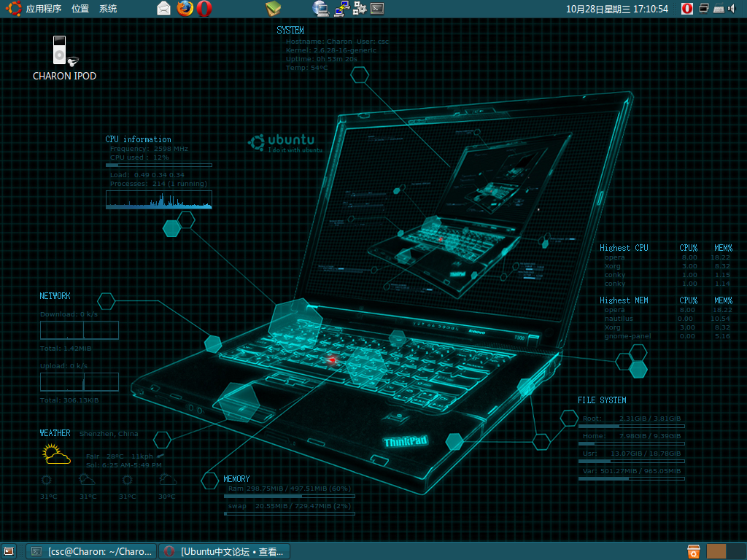Screen dimensions: 747x560
Task: Open the 系统 (System) menu
Action: coord(108,9)
